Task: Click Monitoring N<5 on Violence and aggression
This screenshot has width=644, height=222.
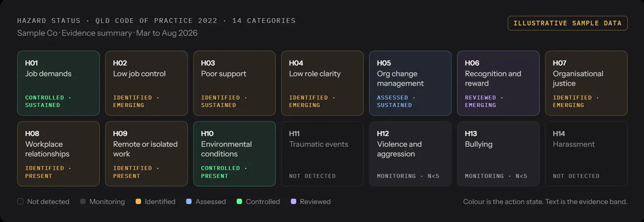Action: coord(408,176)
